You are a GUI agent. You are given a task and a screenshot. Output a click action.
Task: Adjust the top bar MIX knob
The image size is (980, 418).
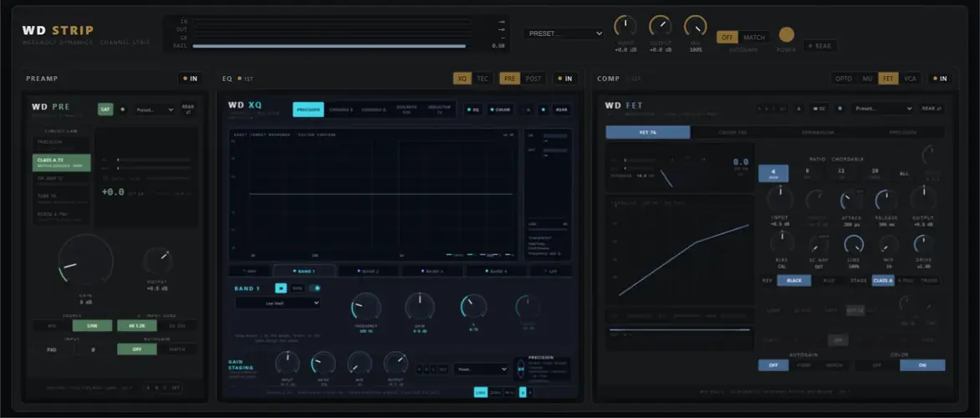click(x=695, y=26)
